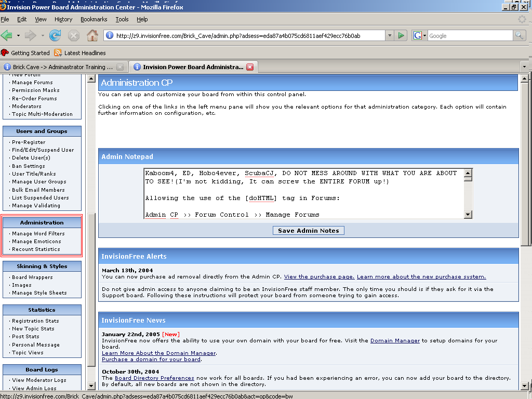Click the Google search input box
Viewport: 532px width, 399px height.
click(x=470, y=35)
